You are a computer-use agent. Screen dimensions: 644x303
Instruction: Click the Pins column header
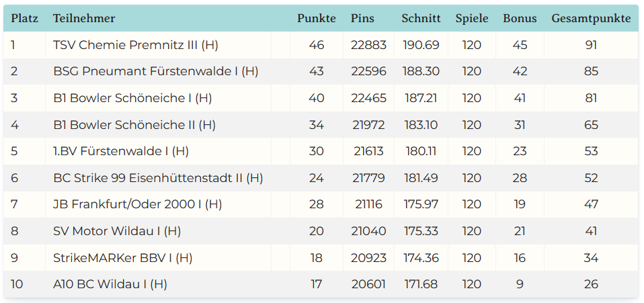362,19
